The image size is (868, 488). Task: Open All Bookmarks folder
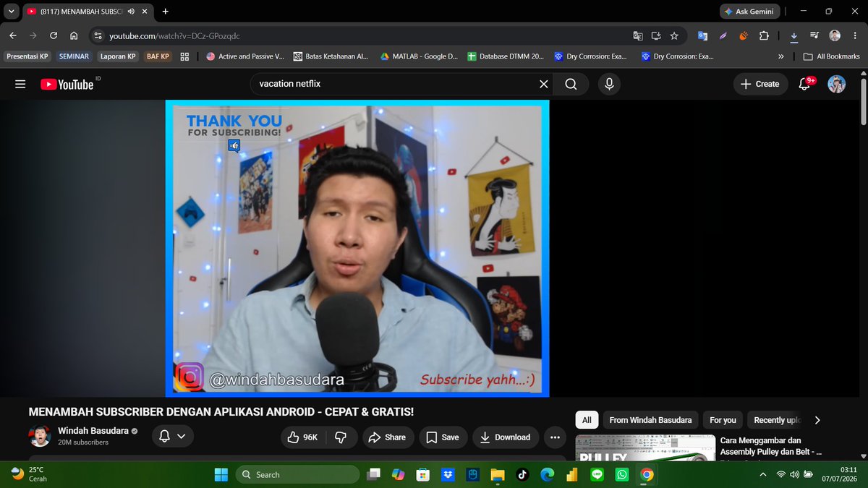click(831, 56)
